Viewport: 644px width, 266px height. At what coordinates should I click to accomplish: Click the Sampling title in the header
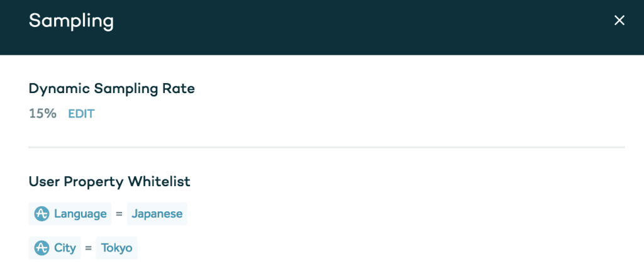71,21
